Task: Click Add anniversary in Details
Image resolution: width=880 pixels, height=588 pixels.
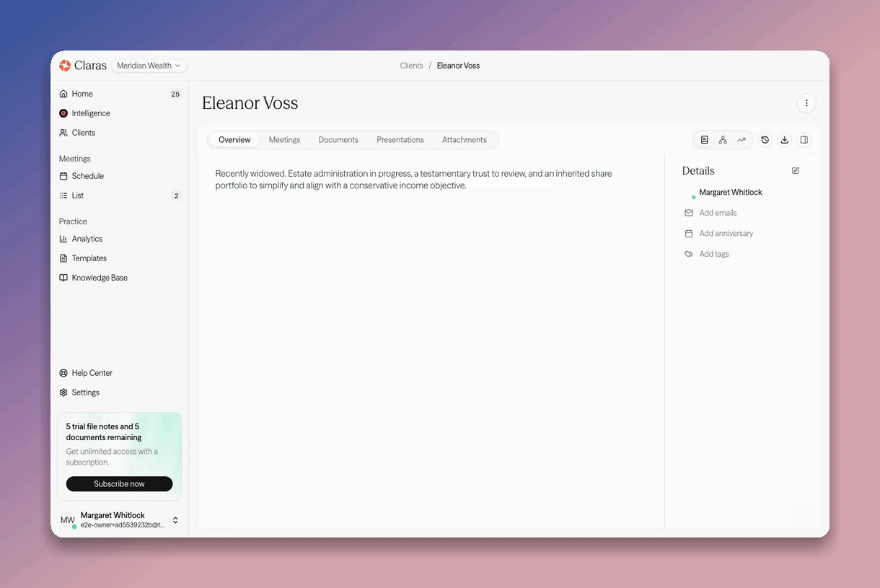Action: point(726,234)
